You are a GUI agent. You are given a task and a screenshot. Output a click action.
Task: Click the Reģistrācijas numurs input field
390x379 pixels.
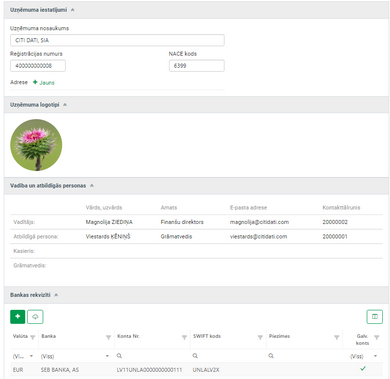click(x=38, y=66)
